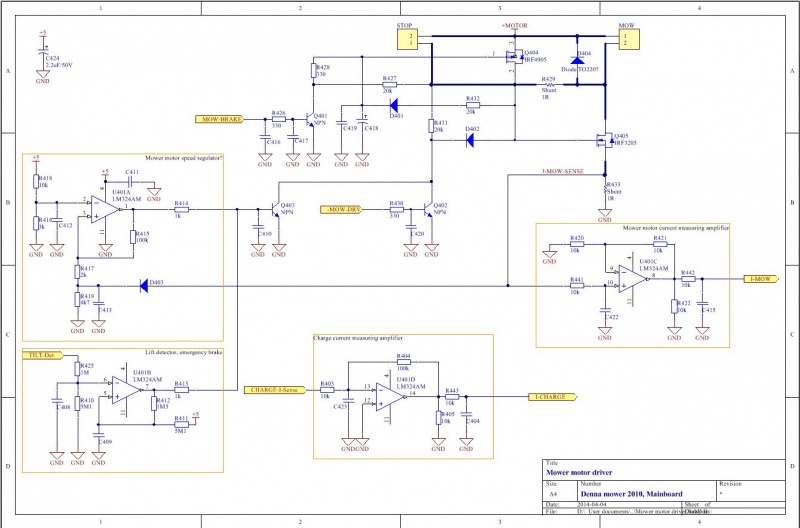The height and width of the screenshot is (528, 800).
Task: Select the R411 5M1 resistor
Action: tap(182, 424)
